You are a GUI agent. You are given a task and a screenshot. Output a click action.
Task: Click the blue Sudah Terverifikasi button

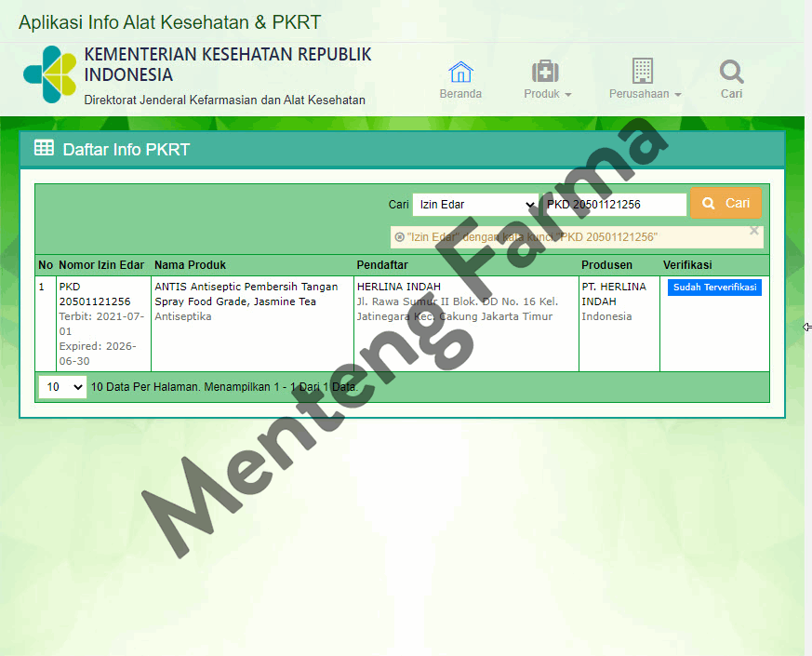coord(714,288)
